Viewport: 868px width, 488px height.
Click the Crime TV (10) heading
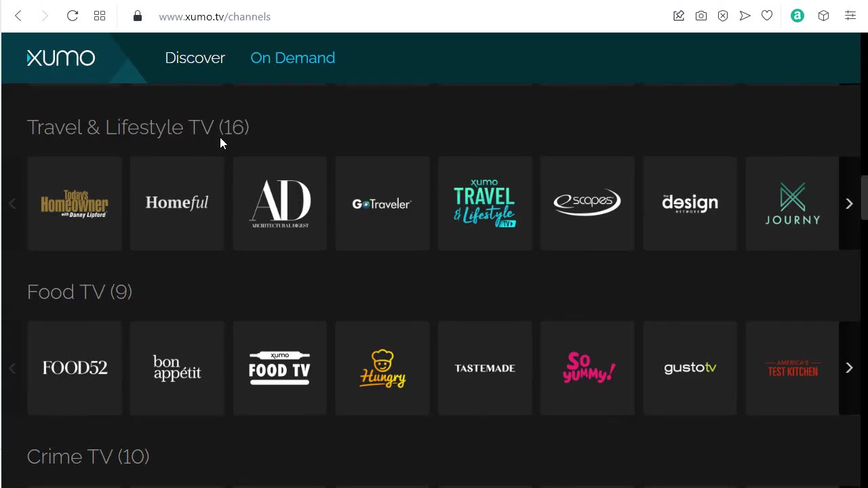click(x=88, y=456)
